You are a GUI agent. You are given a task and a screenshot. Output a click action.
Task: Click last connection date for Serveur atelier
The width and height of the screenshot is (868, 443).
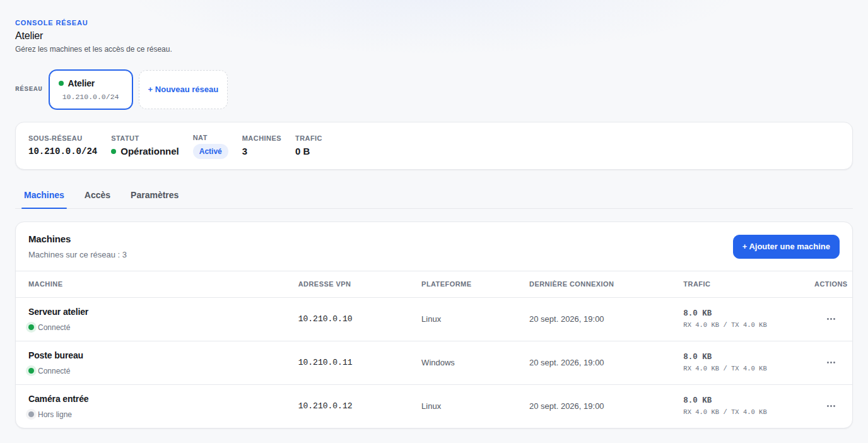click(566, 319)
